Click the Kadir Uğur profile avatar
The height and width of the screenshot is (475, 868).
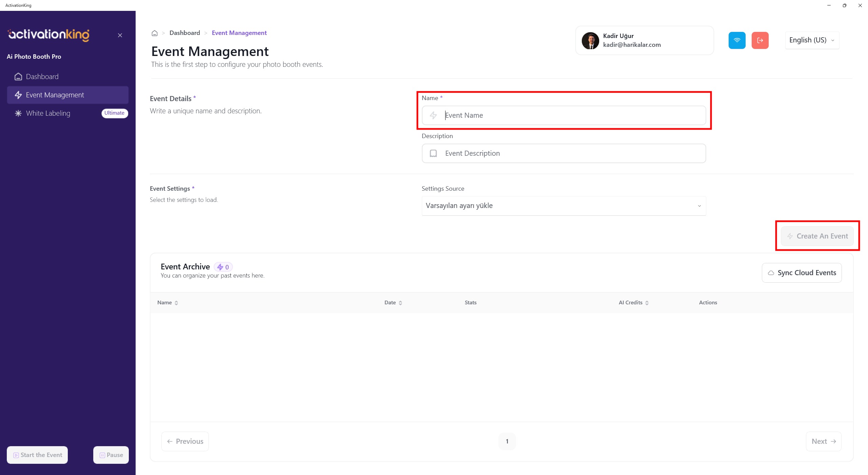tap(590, 41)
